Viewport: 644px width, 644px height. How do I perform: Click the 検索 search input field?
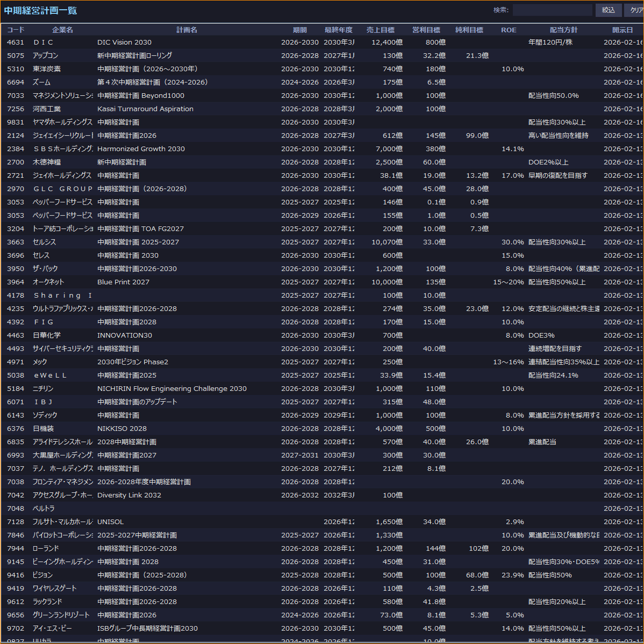pos(553,10)
